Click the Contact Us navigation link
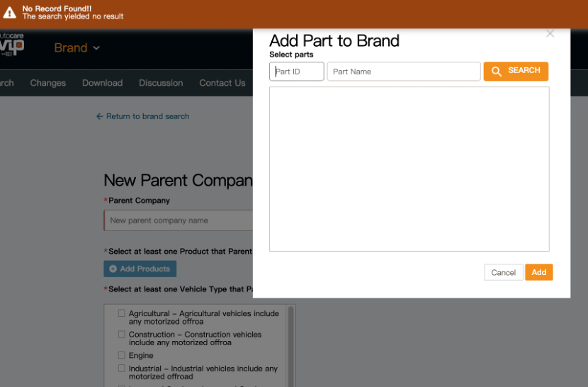 pos(222,83)
